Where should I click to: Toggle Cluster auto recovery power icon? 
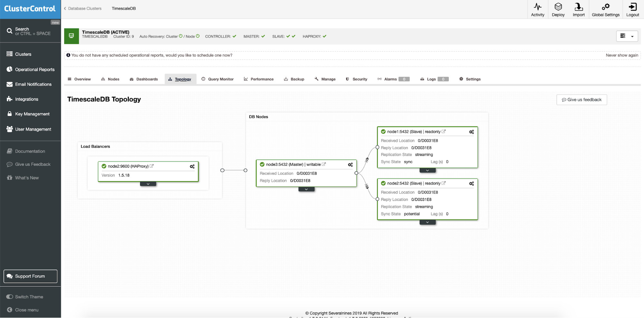(x=181, y=36)
